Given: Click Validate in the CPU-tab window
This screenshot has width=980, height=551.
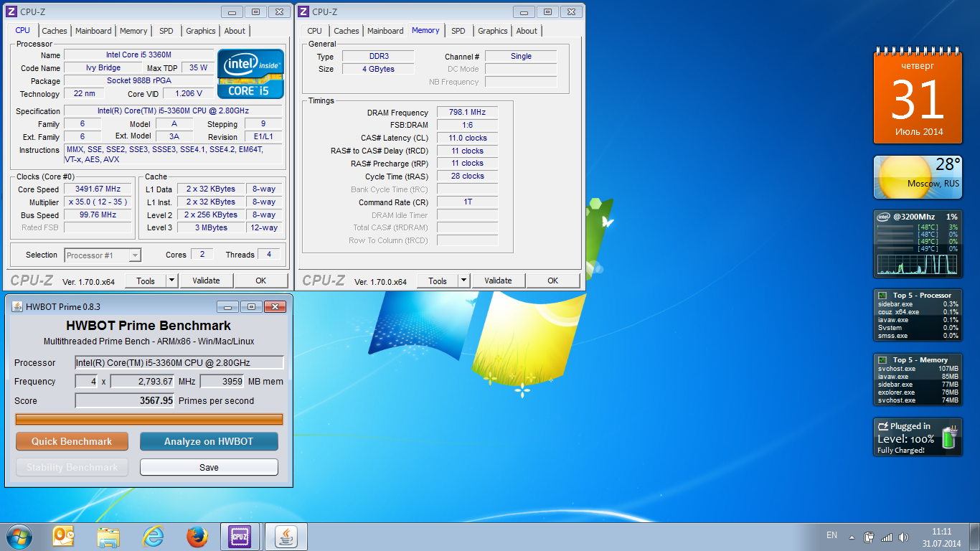Looking at the screenshot, I should pyautogui.click(x=206, y=281).
